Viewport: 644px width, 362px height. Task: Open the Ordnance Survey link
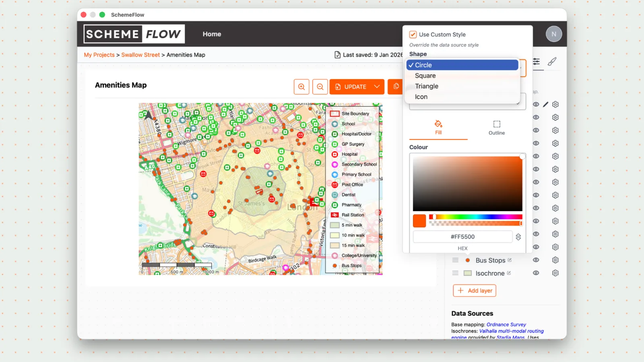click(506, 325)
